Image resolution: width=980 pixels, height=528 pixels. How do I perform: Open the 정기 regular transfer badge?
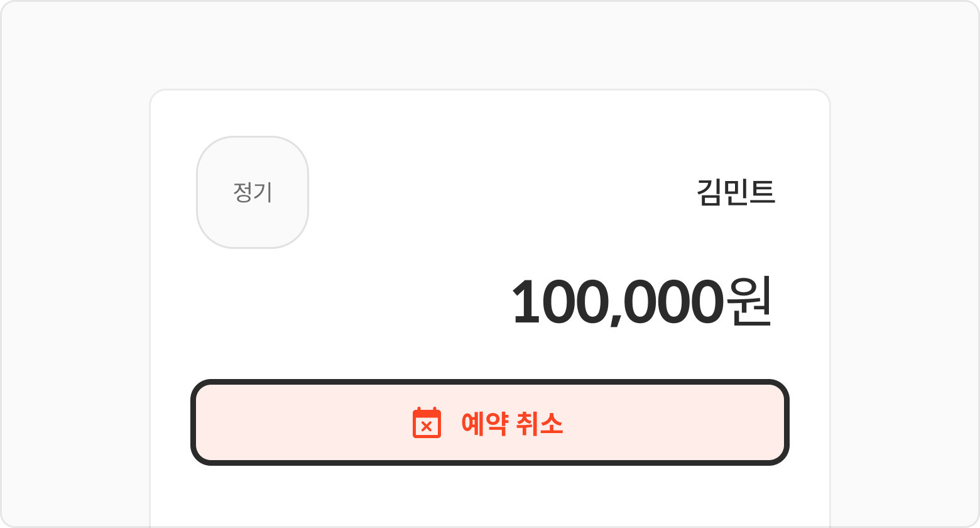253,192
